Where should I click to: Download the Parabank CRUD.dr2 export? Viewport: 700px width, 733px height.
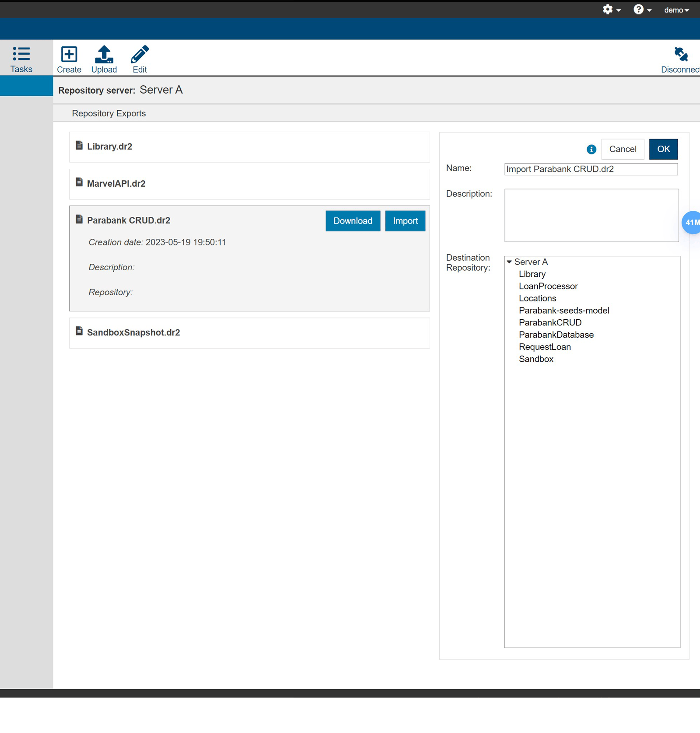pos(353,221)
